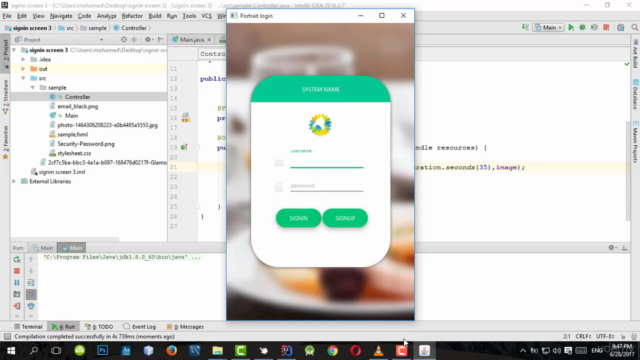Click the Make Project down-arrow icon
640x360 pixels.
coord(525,27)
